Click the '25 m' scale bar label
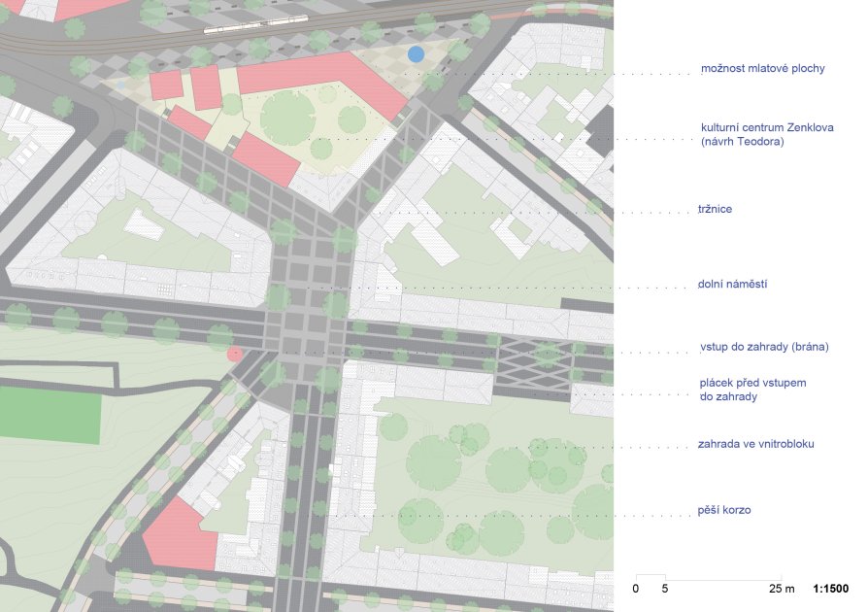Image resolution: width=868 pixels, height=612 pixels. 781,589
